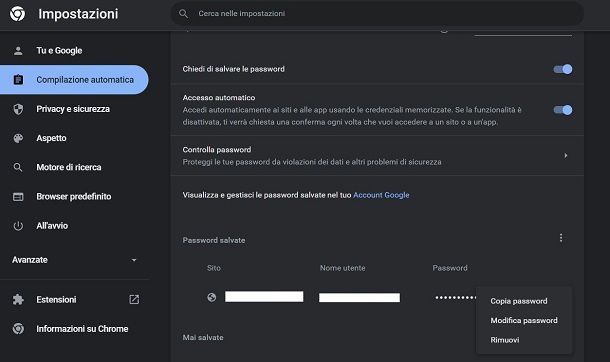Click the search magnifier icon in settings bar
The image size is (610, 362).
183,14
